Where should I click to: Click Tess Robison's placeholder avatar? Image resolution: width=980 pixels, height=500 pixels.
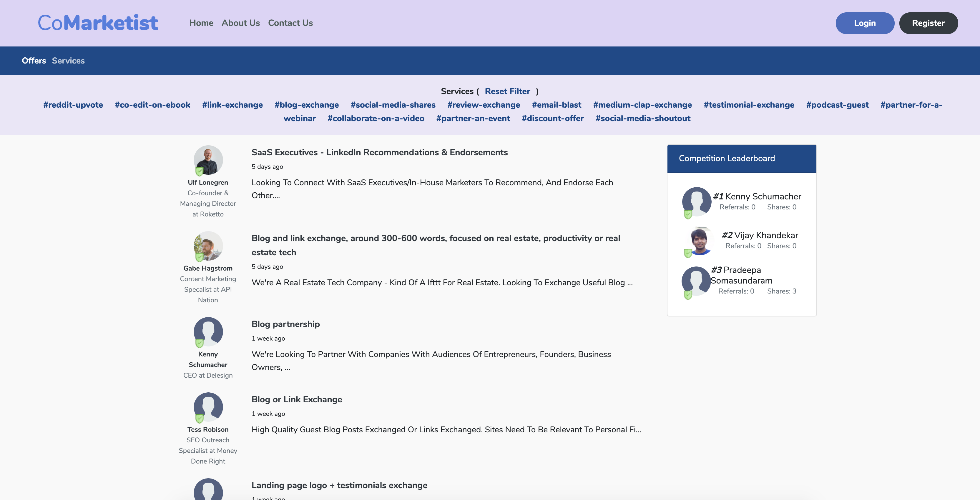coord(208,406)
